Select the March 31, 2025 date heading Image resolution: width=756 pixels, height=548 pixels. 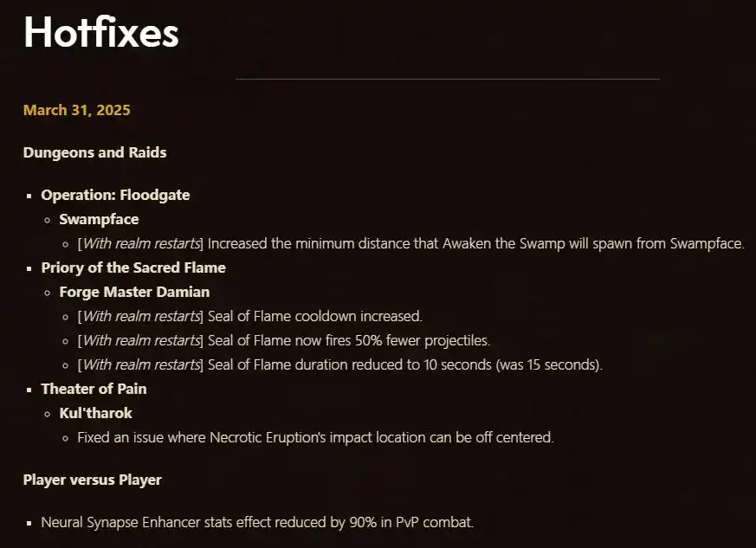coord(77,110)
